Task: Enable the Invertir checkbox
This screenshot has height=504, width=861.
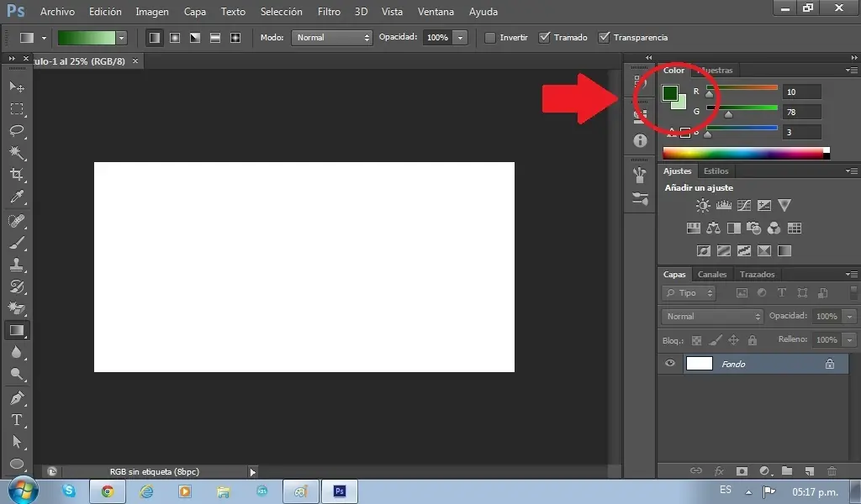Action: (x=490, y=37)
